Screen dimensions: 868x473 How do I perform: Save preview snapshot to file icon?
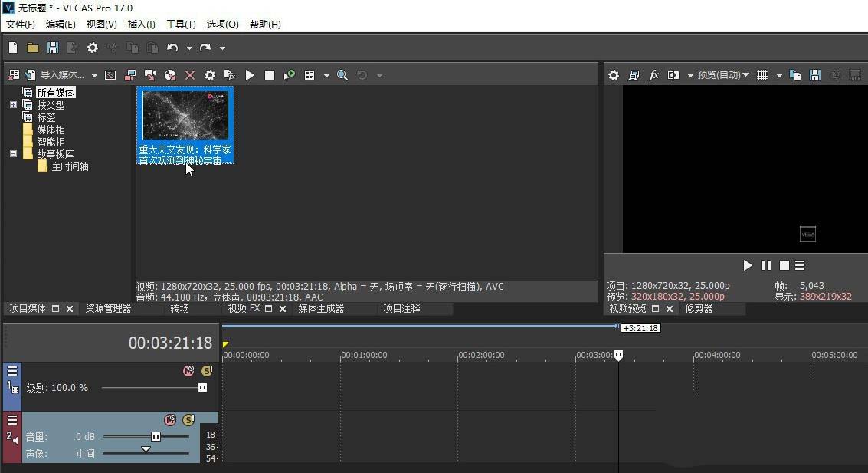[815, 75]
